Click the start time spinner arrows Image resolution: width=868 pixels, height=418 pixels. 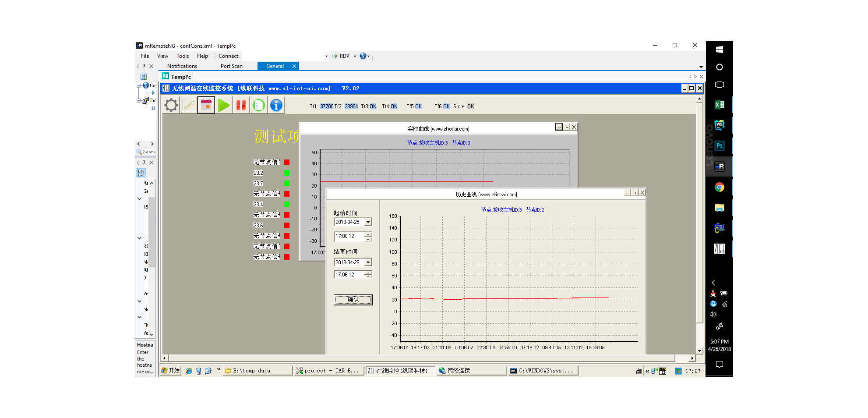[x=368, y=237]
